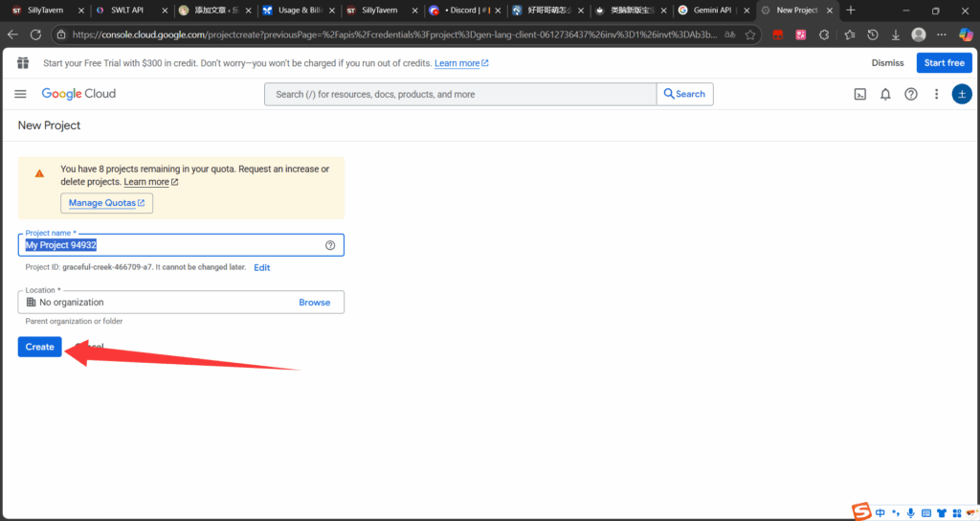980x521 pixels.
Task: Activate Cloud Shell from the top bar
Action: [x=860, y=94]
